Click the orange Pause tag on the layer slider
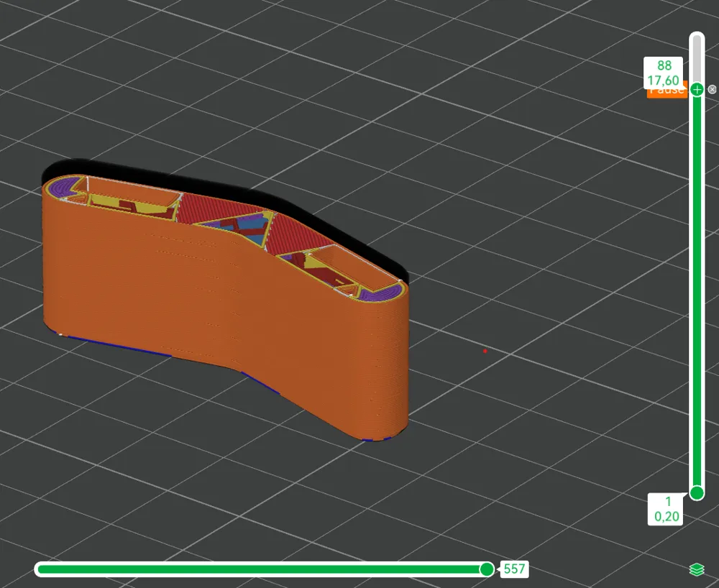This screenshot has width=719, height=588. pyautogui.click(x=667, y=92)
